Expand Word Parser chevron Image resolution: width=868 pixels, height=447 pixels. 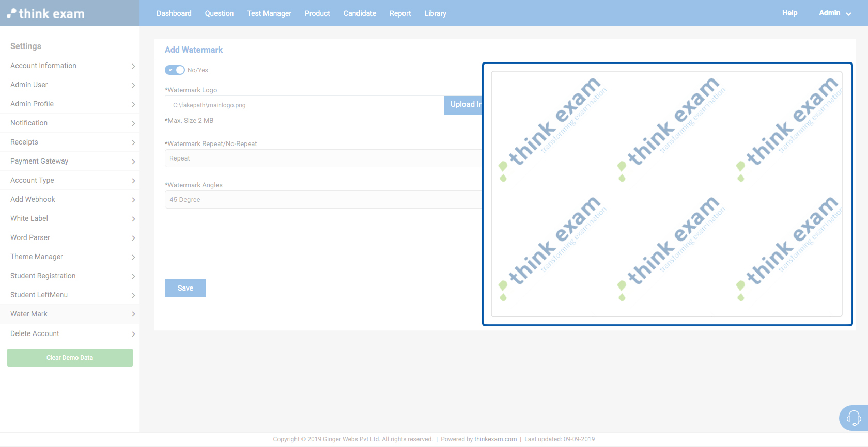[x=133, y=238]
